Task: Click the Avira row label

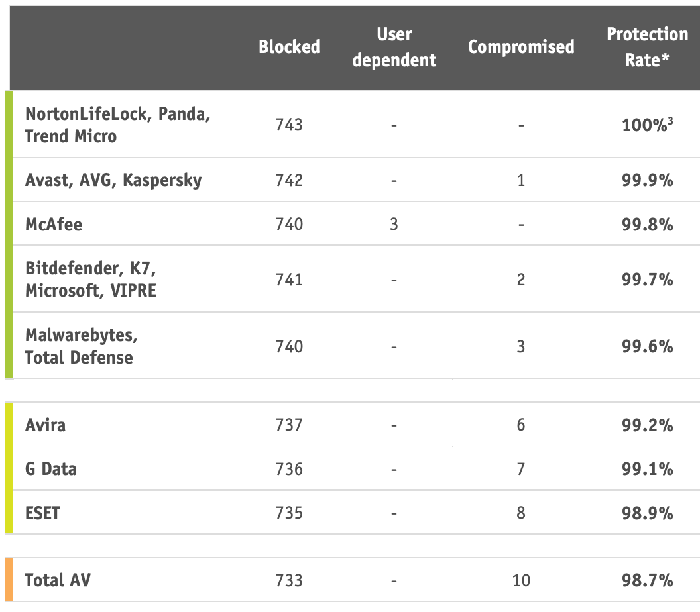Action: [x=45, y=425]
